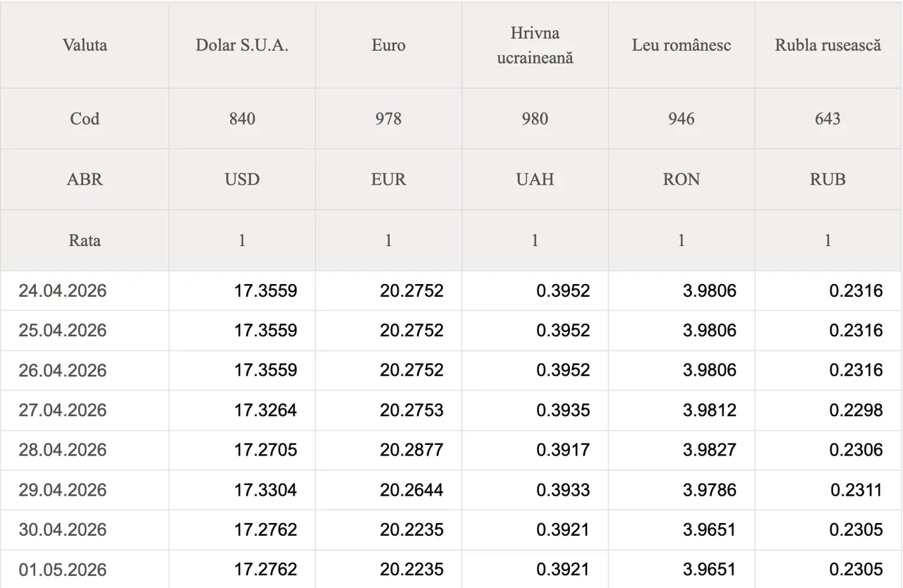Screen dimensions: 903x588
Task: Click the RUB rate 0.2298
Action: pos(856,410)
